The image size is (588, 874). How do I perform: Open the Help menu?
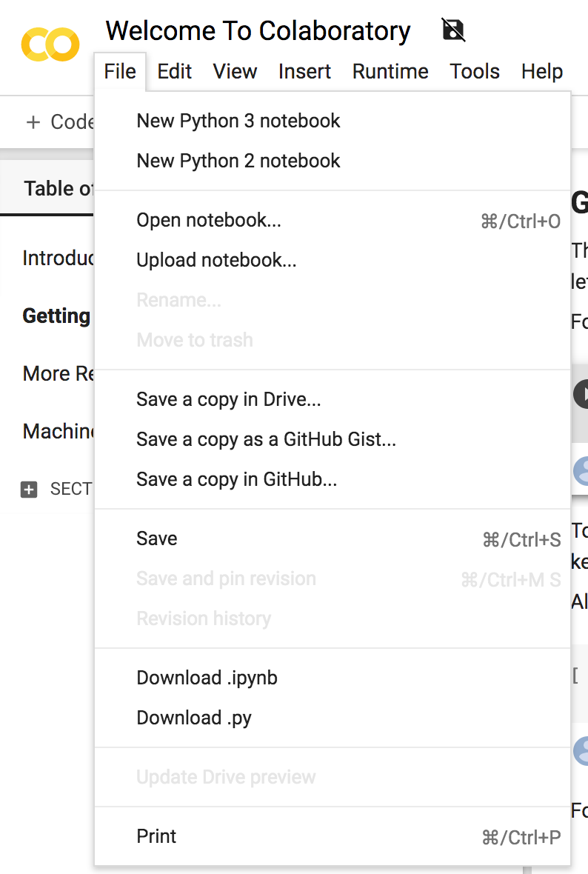pyautogui.click(x=541, y=71)
